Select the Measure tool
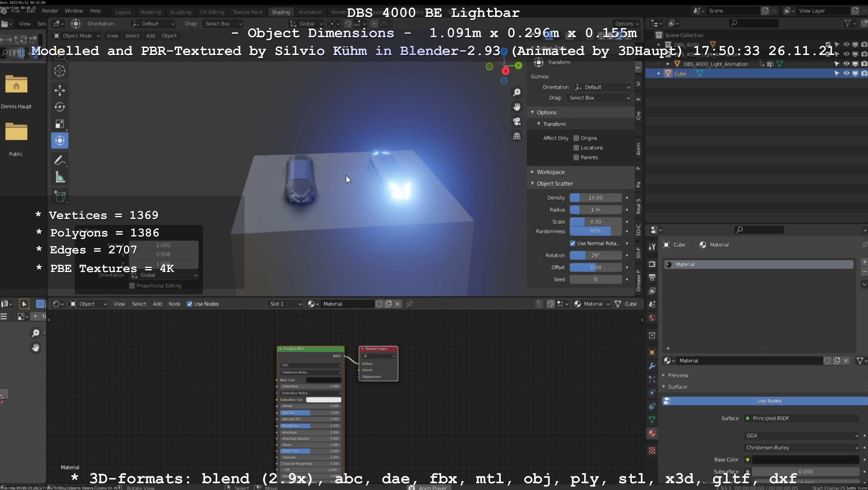The image size is (868, 490). [x=60, y=177]
